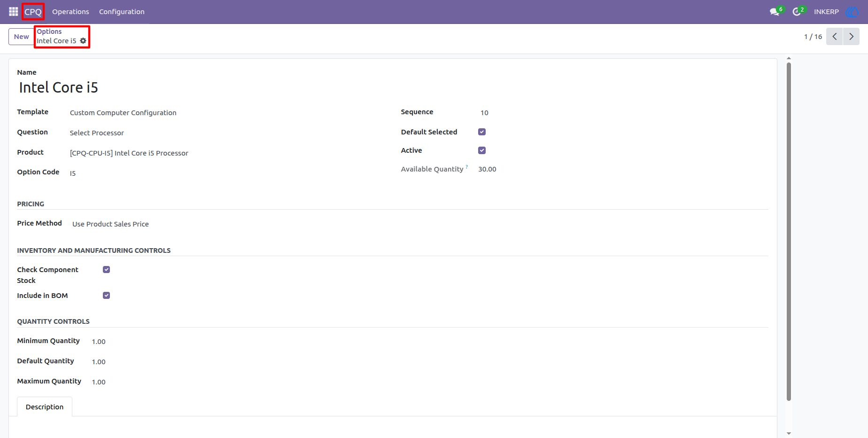Open the gear actions menu beside Intel Core i5
Viewport: 868px width, 438px height.
pyautogui.click(x=83, y=41)
